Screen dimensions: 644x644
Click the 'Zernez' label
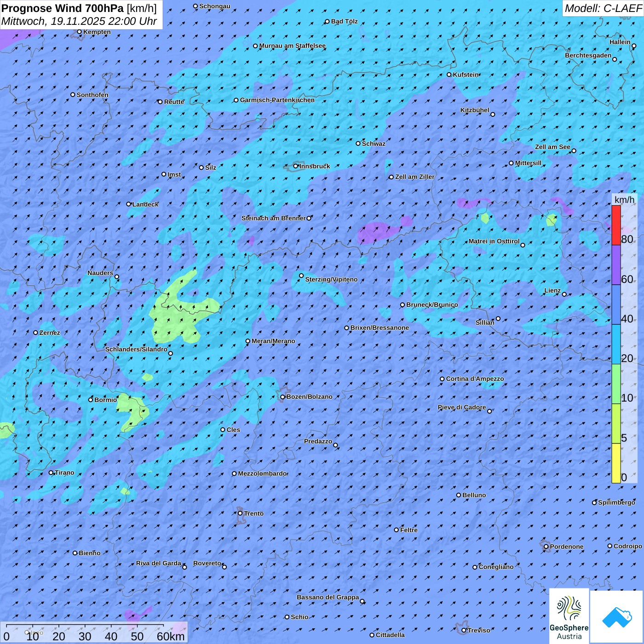coord(50,333)
